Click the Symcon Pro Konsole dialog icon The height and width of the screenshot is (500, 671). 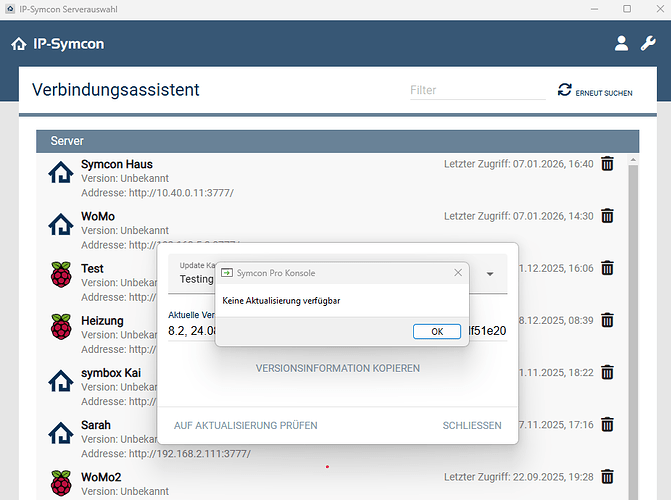(x=227, y=273)
